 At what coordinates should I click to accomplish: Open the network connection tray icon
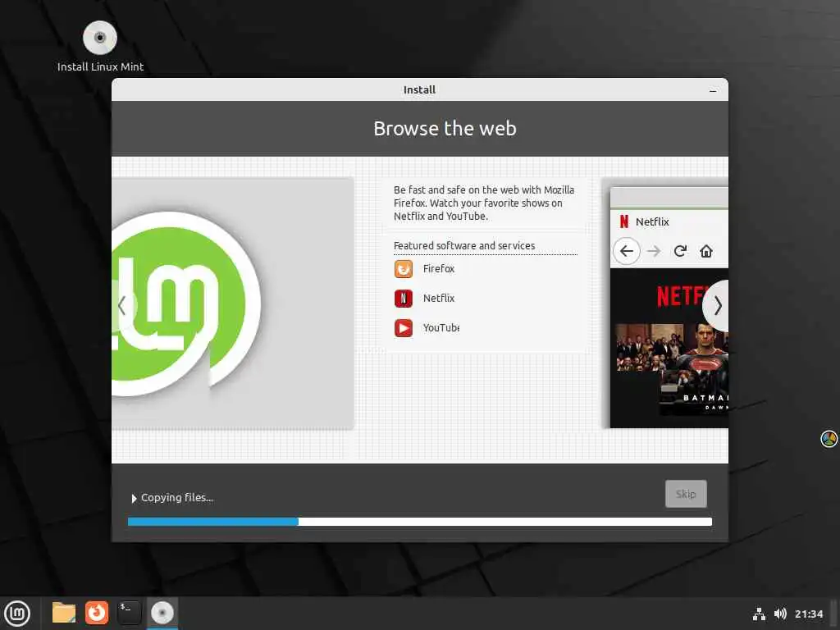click(759, 614)
